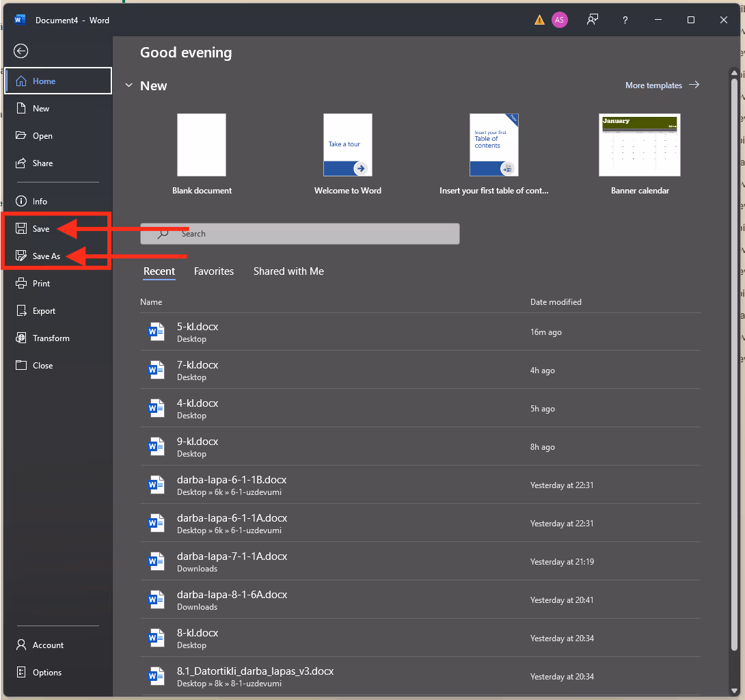Open the AS account avatar
Image resolution: width=745 pixels, height=700 pixels.
559,20
